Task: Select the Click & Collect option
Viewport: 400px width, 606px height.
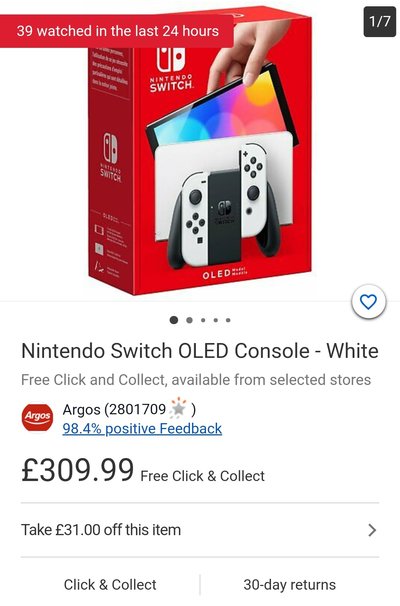Action: (x=110, y=585)
